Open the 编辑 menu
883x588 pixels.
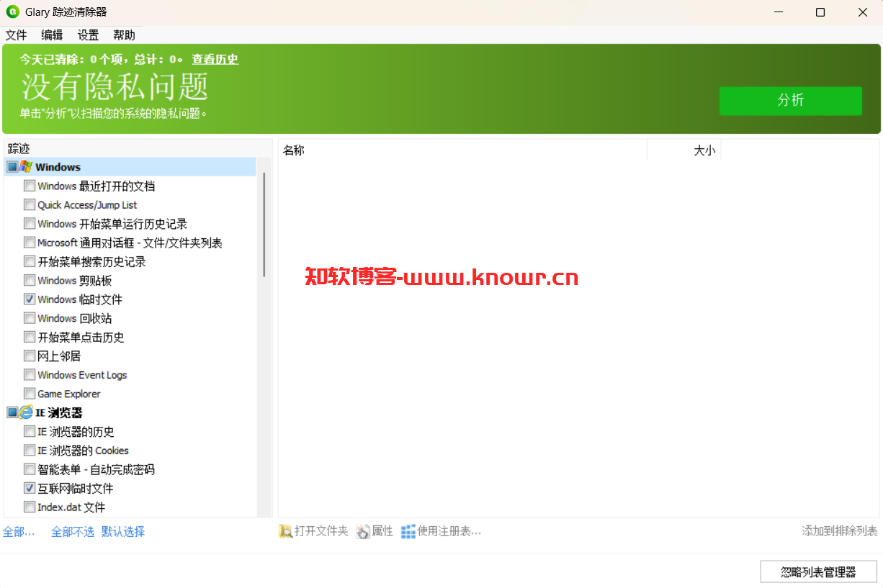coord(52,35)
